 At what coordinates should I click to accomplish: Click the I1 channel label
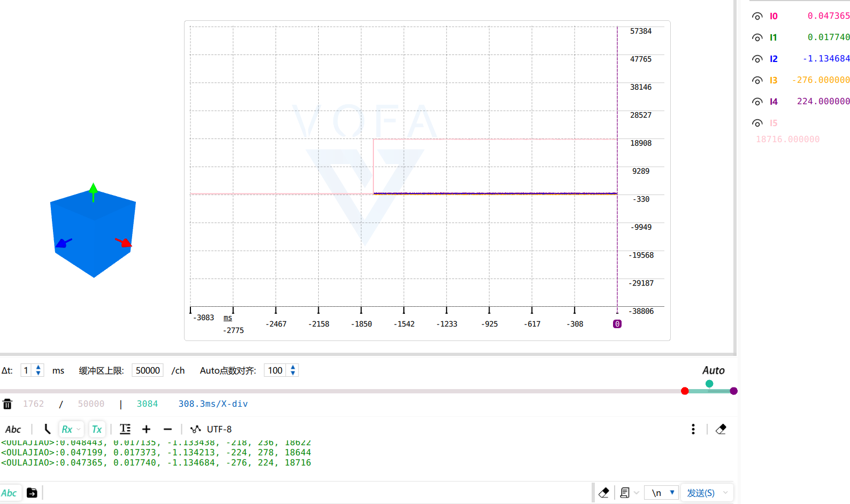coord(773,37)
